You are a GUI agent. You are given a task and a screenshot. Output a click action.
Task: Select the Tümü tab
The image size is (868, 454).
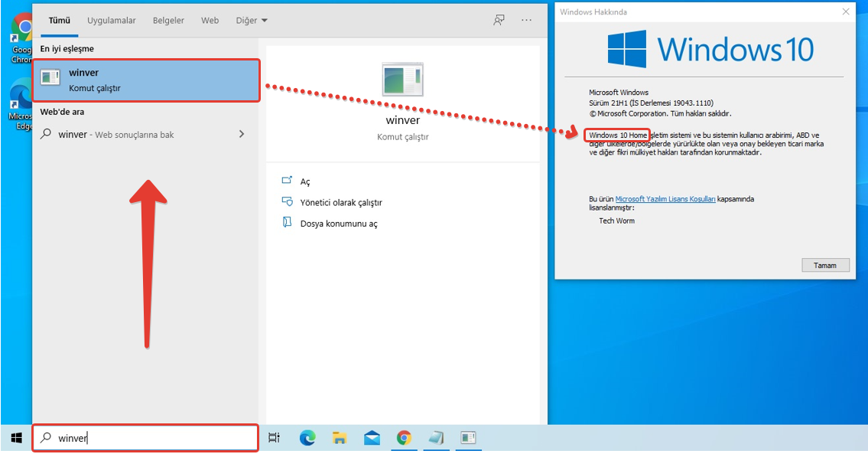click(x=59, y=21)
